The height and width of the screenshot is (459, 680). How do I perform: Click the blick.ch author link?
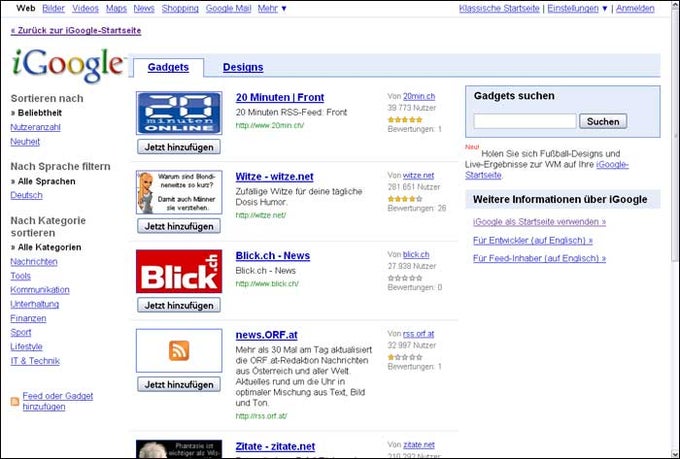coord(416,254)
